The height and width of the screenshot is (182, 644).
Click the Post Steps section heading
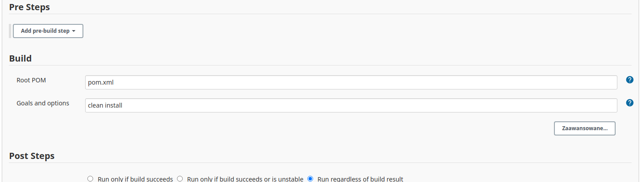pos(32,156)
